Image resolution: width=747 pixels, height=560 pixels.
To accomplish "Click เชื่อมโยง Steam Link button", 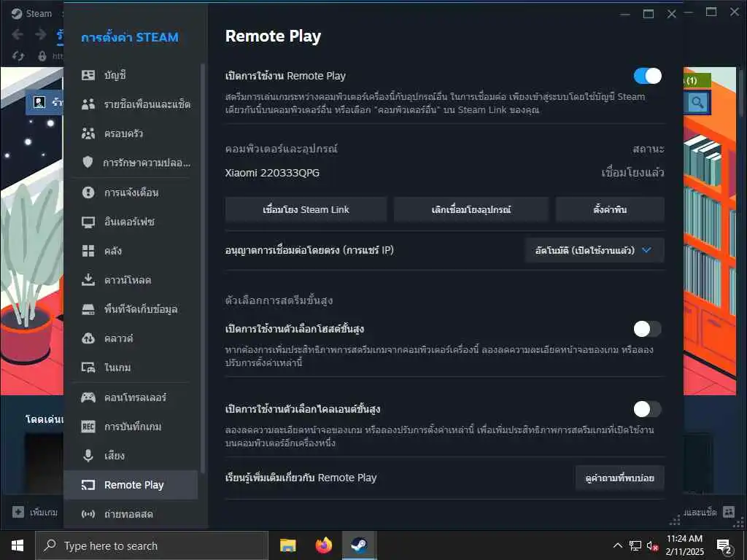I will point(306,209).
